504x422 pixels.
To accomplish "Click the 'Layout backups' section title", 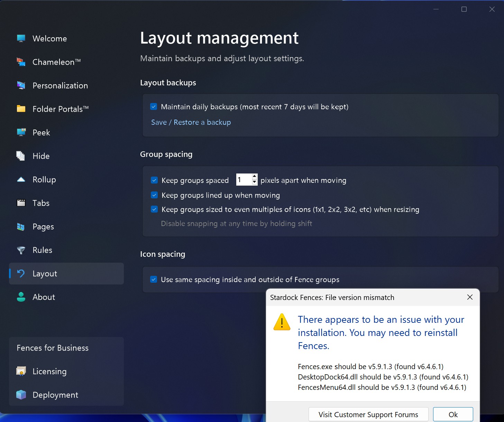I will 168,83.
